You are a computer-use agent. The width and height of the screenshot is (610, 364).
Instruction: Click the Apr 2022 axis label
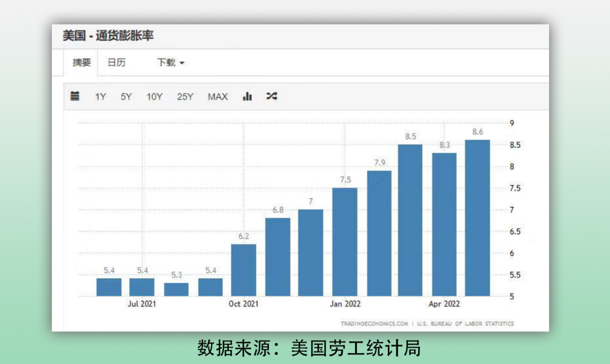click(x=444, y=304)
